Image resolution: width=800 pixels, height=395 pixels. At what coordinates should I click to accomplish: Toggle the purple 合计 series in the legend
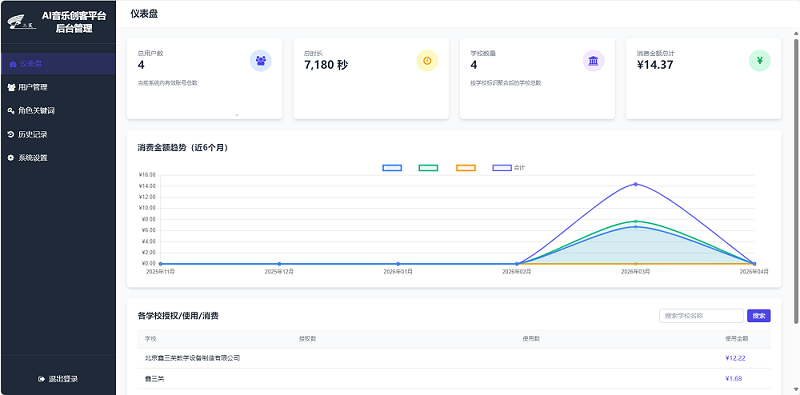pos(509,168)
